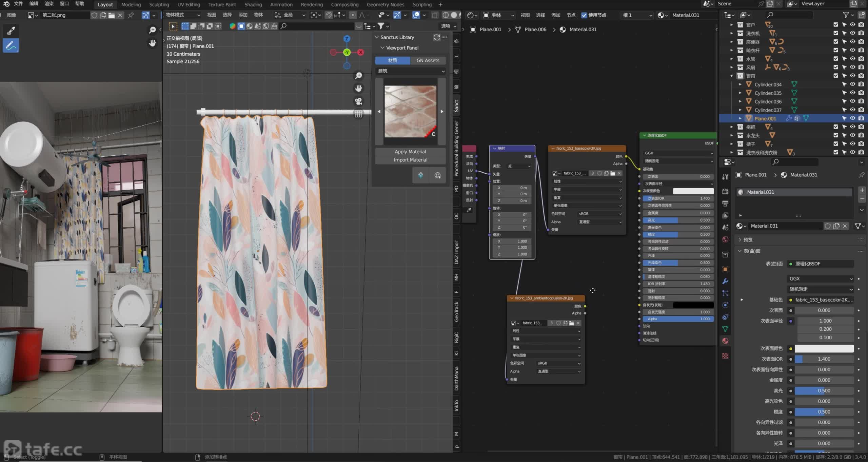
Task: Exclude the 洗衣机 collection checkbox
Action: (836, 33)
